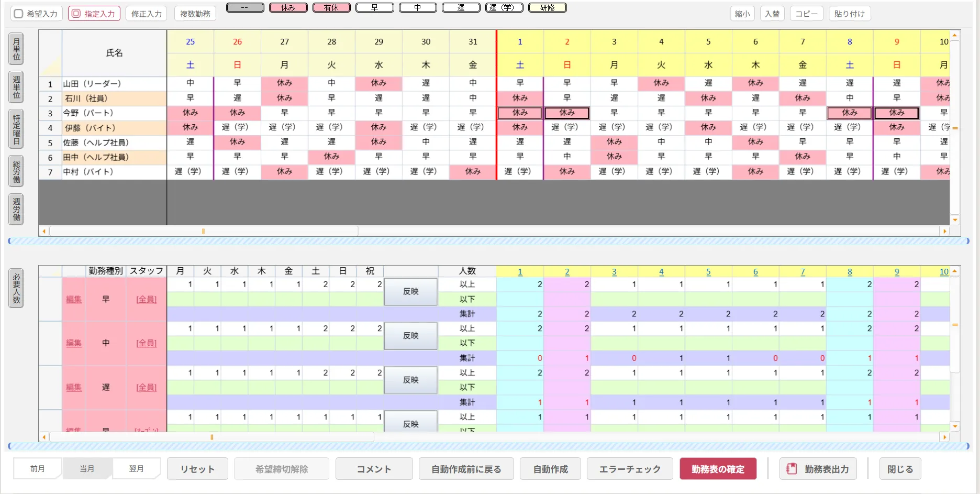Click 反映 button in the 遅 row
The height and width of the screenshot is (494, 980).
(410, 380)
